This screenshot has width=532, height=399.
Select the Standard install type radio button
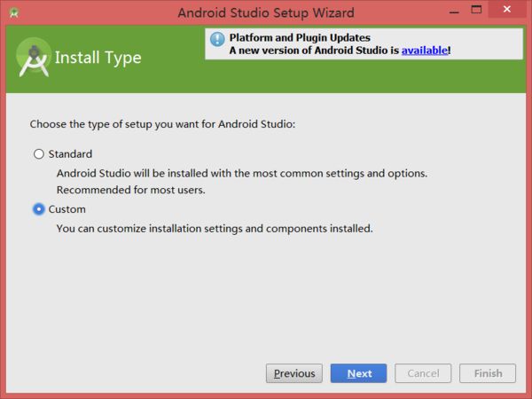[39, 154]
